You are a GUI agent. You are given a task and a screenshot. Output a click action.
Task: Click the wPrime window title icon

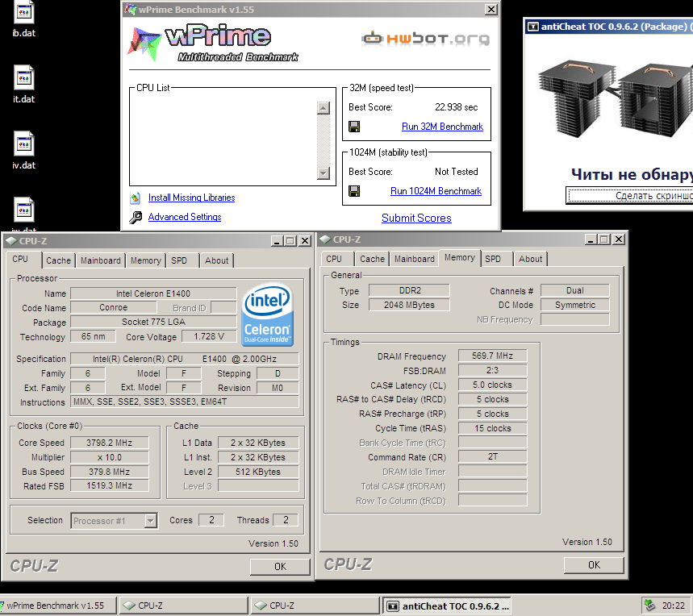pos(130,10)
